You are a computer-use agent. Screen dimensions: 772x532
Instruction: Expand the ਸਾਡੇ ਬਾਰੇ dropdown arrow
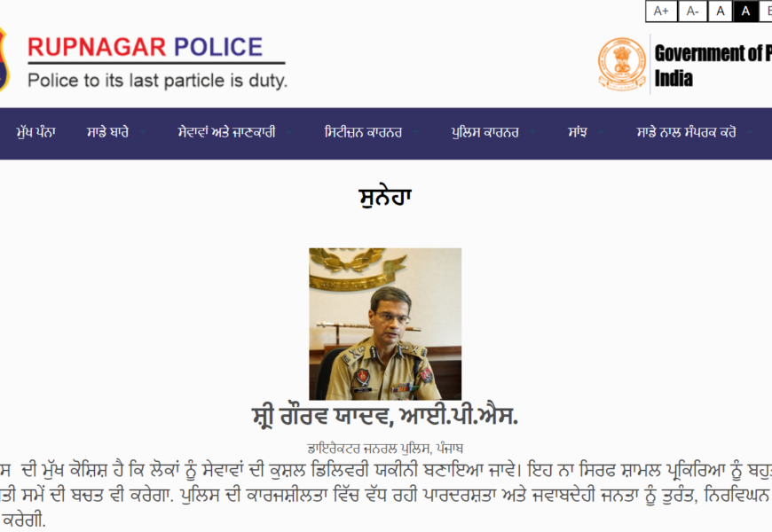[x=142, y=132]
